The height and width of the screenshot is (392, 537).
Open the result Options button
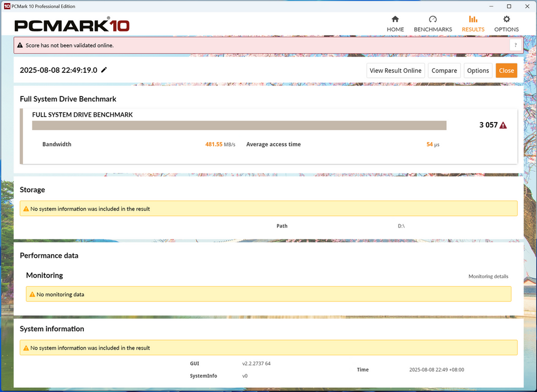coord(478,71)
